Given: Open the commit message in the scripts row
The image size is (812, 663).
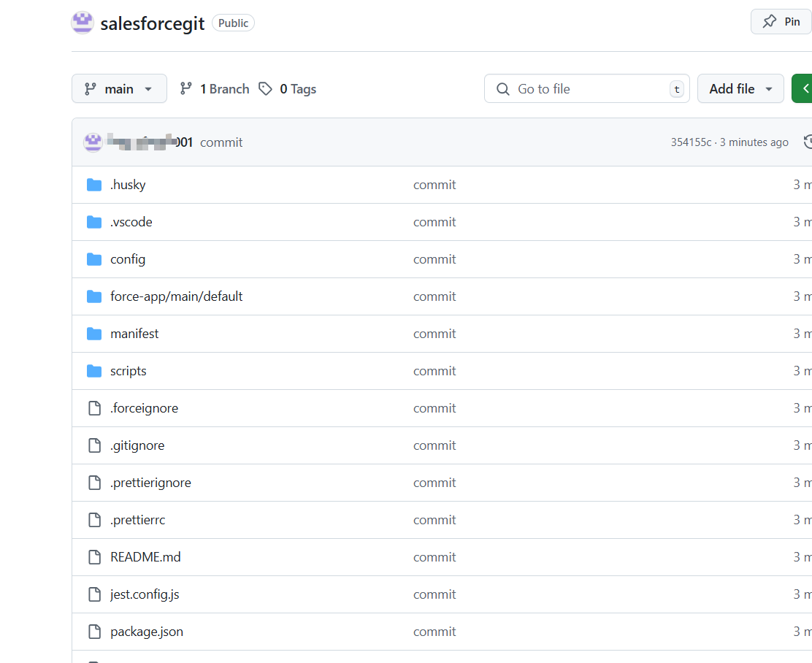Looking at the screenshot, I should (434, 372).
